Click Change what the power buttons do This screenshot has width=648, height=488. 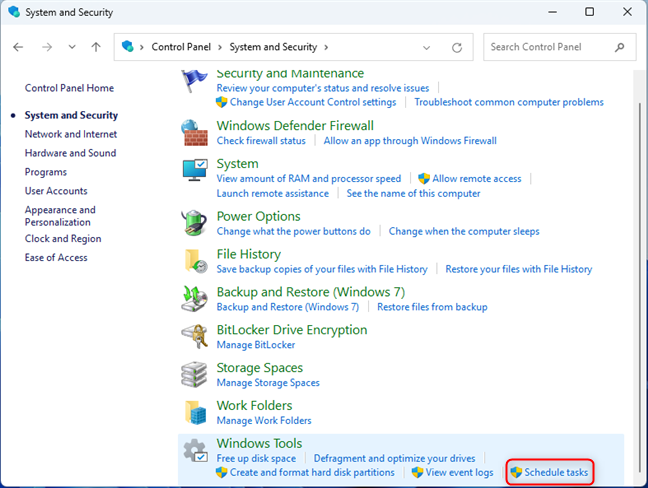tap(293, 231)
